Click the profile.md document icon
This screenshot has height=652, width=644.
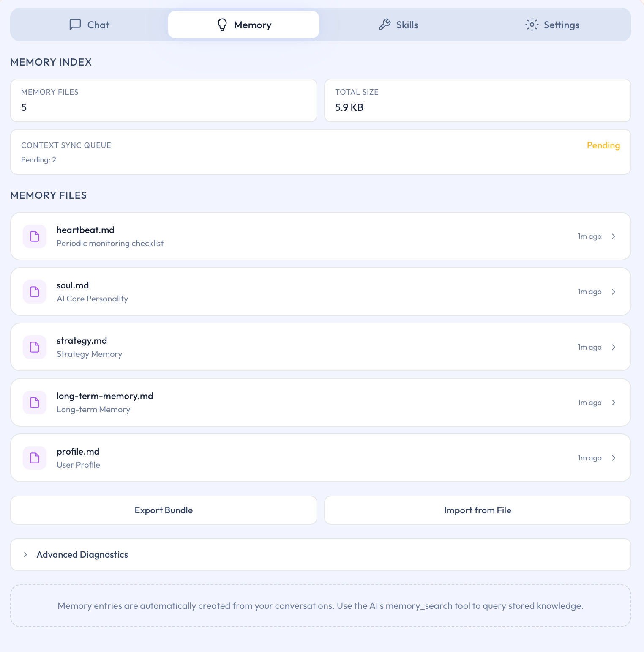point(35,458)
